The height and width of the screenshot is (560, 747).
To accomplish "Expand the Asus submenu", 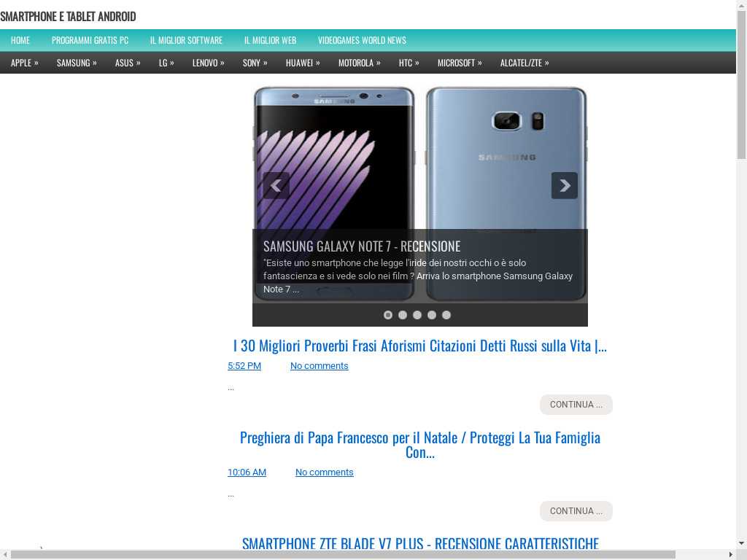I will pyautogui.click(x=128, y=63).
